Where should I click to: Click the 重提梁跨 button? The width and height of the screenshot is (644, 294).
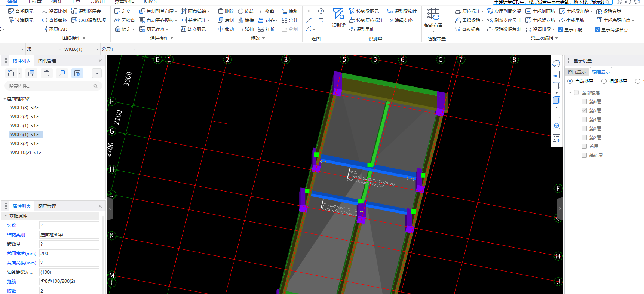[x=469, y=20]
